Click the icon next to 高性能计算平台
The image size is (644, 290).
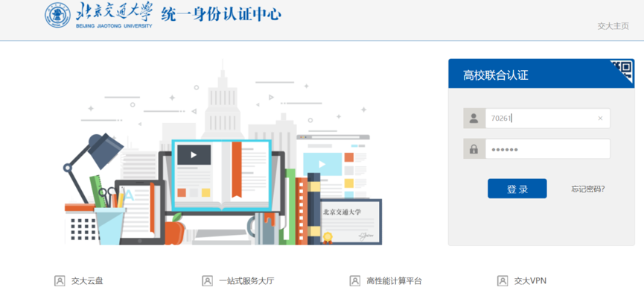(x=355, y=281)
